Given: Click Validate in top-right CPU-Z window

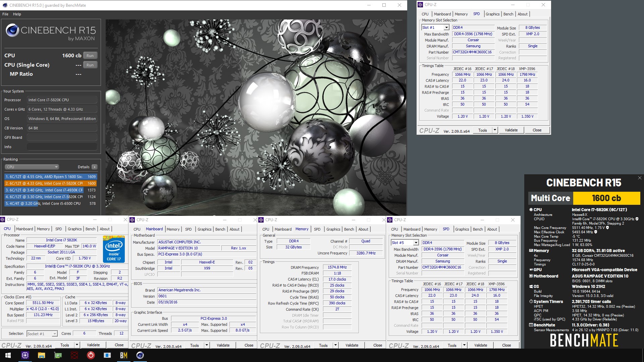Looking at the screenshot, I should pos(511,130).
